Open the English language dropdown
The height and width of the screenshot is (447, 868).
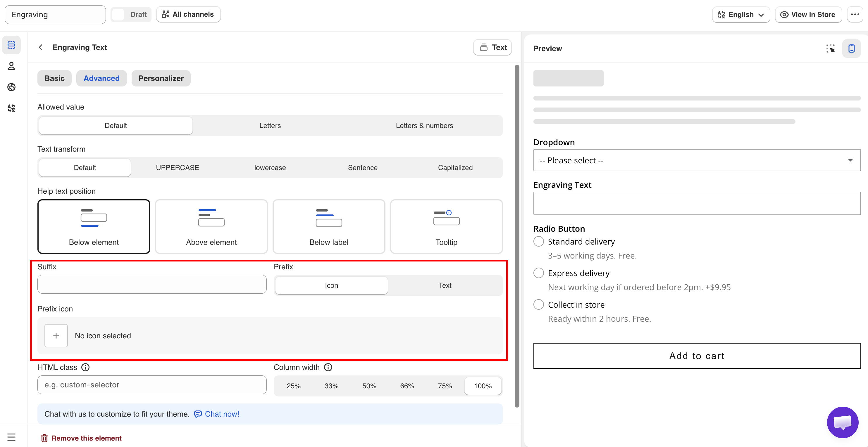tap(740, 15)
